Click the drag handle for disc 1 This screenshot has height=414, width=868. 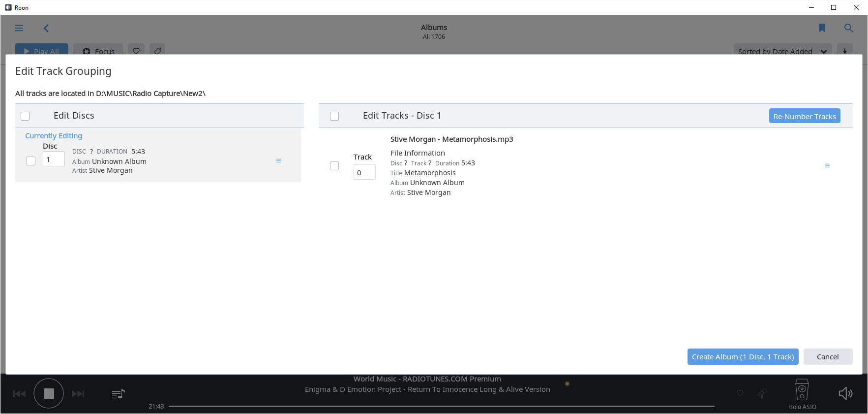tap(278, 160)
